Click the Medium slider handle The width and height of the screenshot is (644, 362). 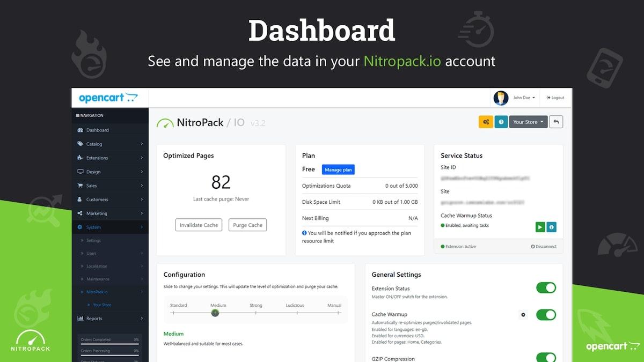pyautogui.click(x=215, y=313)
